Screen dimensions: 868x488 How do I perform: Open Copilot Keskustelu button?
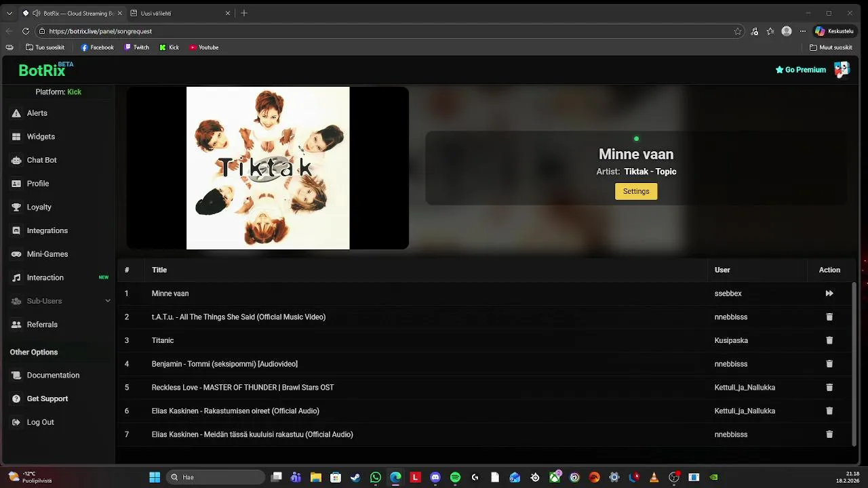[834, 31]
